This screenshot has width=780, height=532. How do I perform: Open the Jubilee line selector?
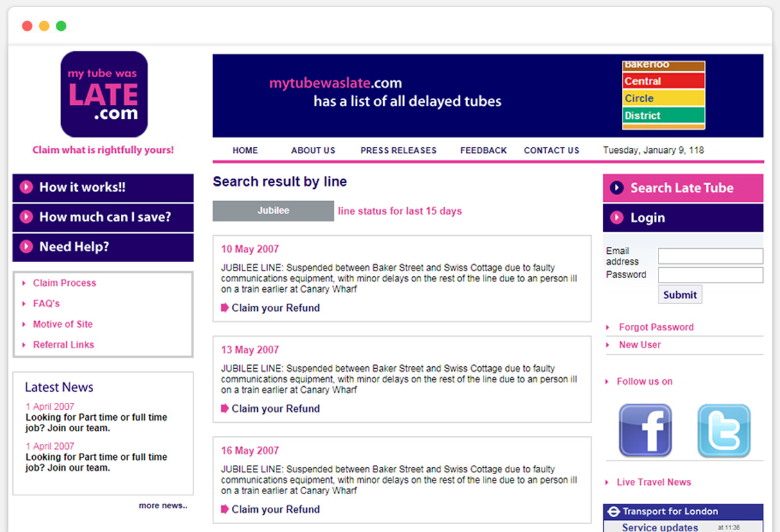pyautogui.click(x=273, y=211)
